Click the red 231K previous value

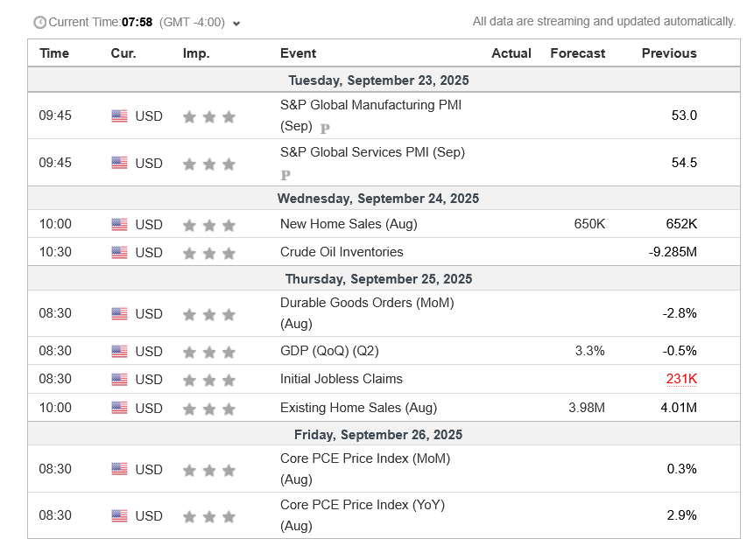pos(681,379)
